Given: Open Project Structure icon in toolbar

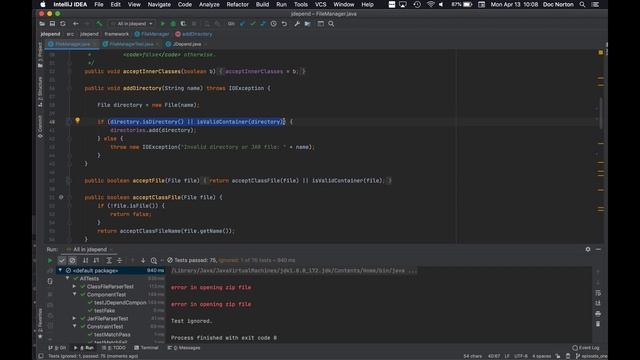Looking at the screenshot, I should pyautogui.click(x=307, y=24).
